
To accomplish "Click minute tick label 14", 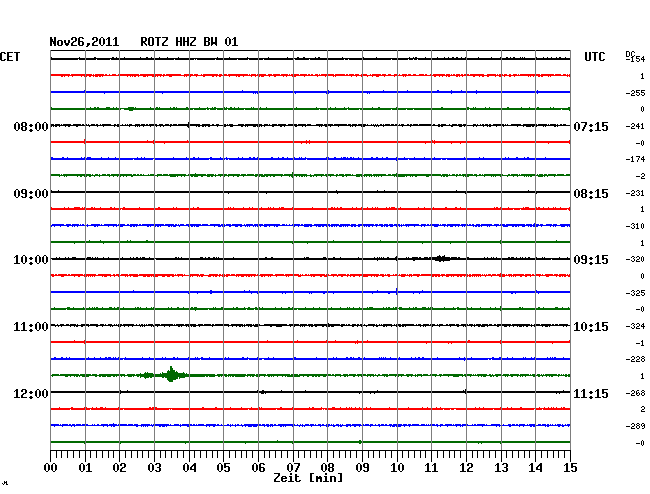I will click(x=536, y=468).
